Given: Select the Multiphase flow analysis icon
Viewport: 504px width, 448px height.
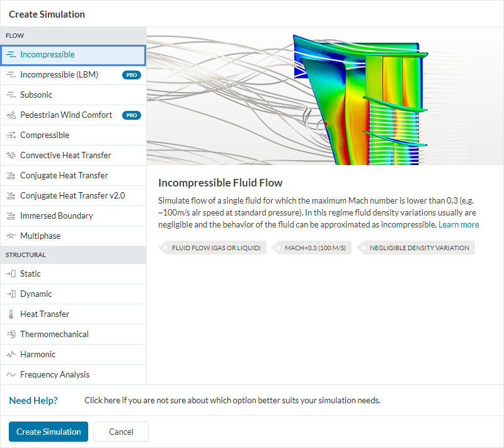Looking at the screenshot, I should pyautogui.click(x=11, y=236).
